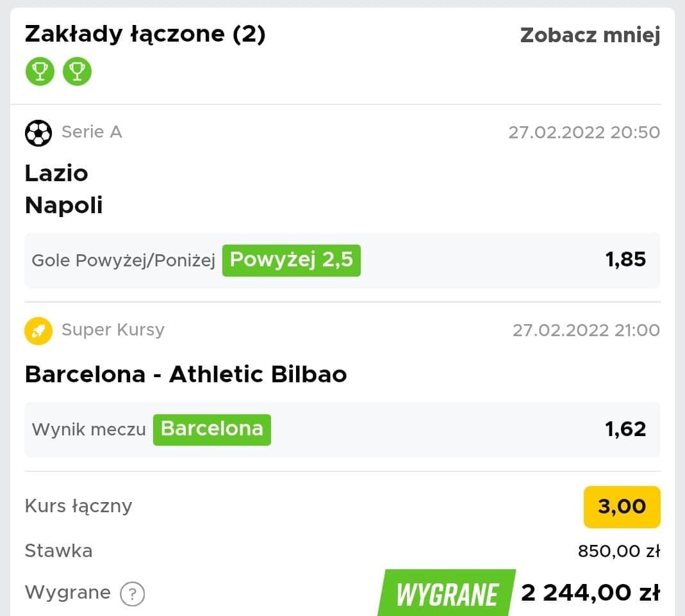Select the Powyżej 2,5 green selection

coord(292,260)
